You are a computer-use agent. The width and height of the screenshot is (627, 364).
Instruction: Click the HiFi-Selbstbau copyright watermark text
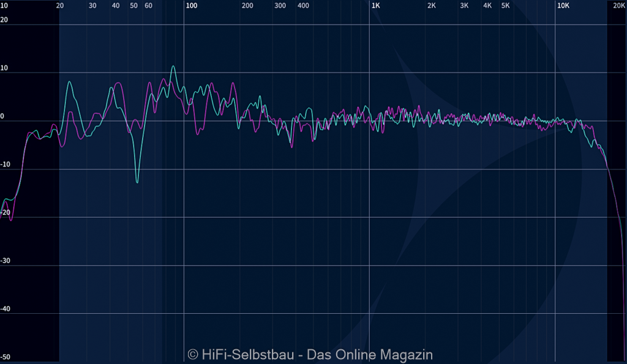click(x=310, y=354)
